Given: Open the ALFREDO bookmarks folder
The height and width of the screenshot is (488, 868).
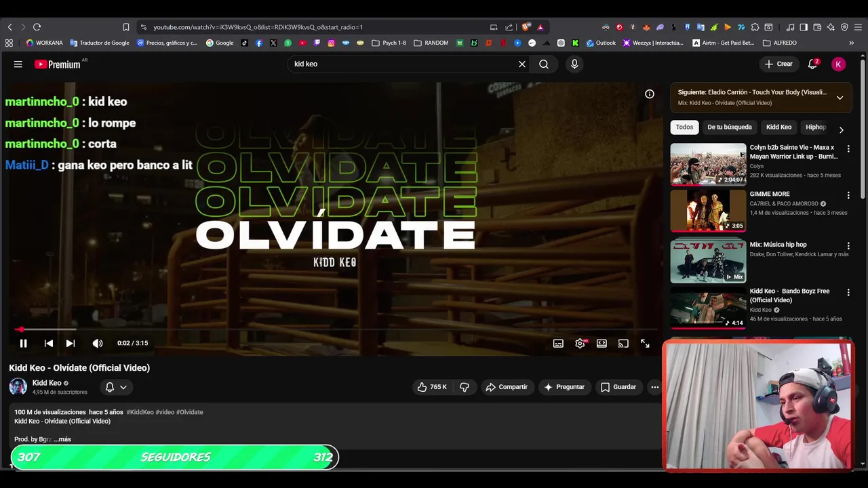Looking at the screenshot, I should [x=780, y=43].
